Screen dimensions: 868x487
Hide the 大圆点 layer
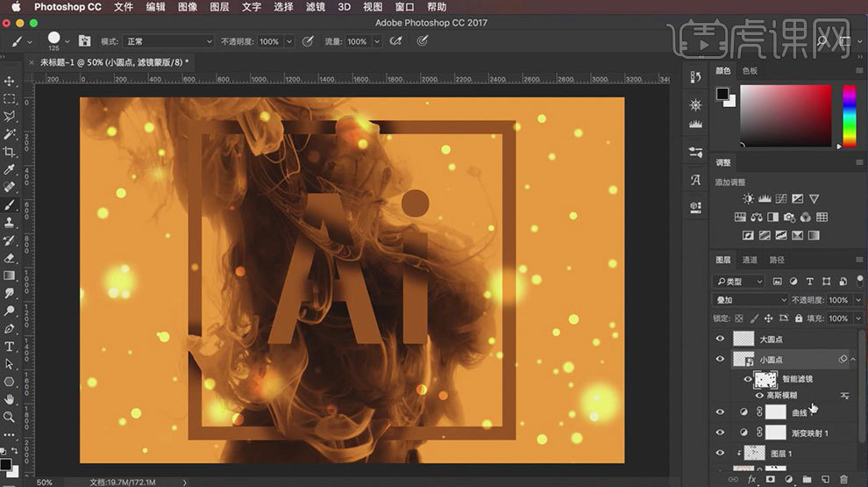[x=720, y=338]
